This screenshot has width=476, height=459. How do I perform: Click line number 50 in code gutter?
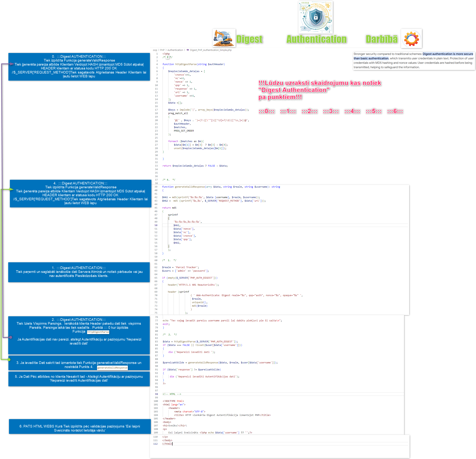point(156,225)
